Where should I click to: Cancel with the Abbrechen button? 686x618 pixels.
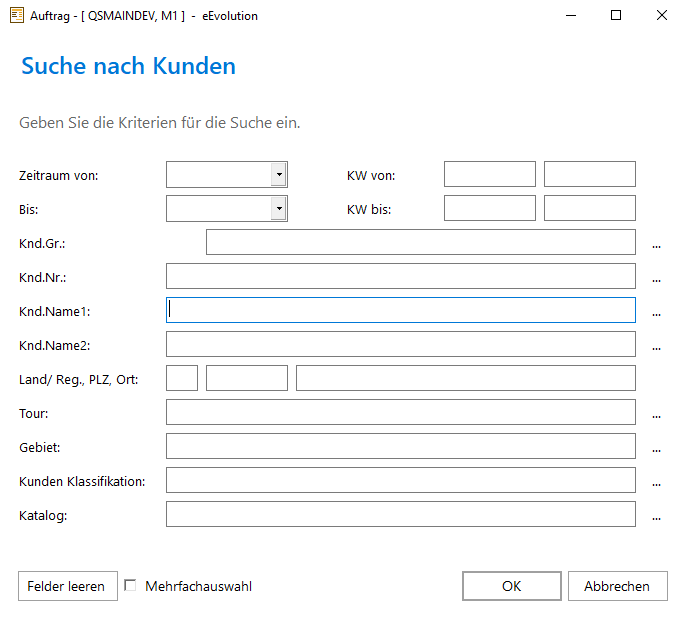pyautogui.click(x=617, y=586)
